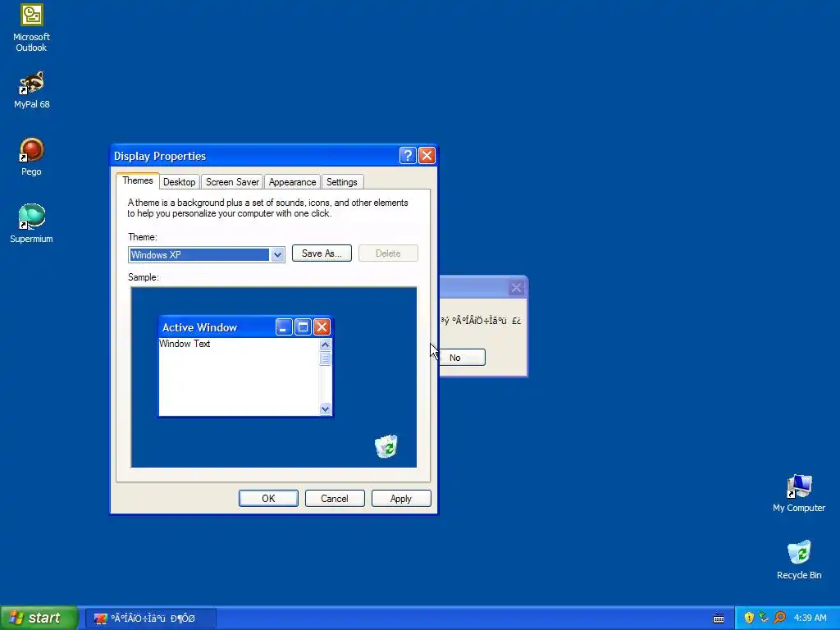Click the sample window maximize button
840x630 pixels.
pyautogui.click(x=303, y=327)
